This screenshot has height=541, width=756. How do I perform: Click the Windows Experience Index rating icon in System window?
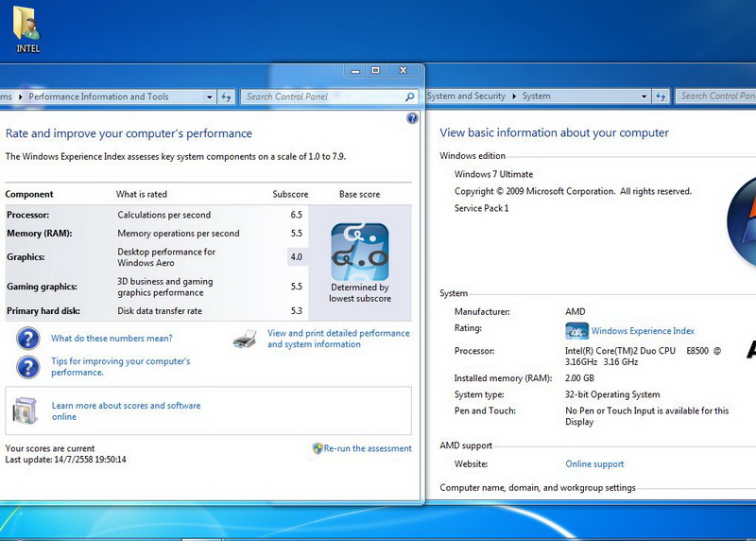576,331
